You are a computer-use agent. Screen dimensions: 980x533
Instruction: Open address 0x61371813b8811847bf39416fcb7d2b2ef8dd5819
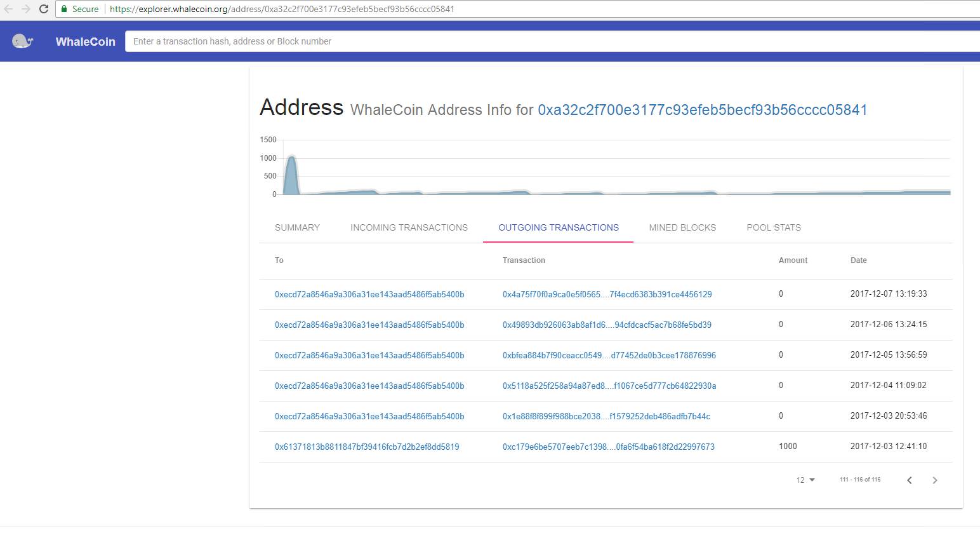(x=367, y=447)
